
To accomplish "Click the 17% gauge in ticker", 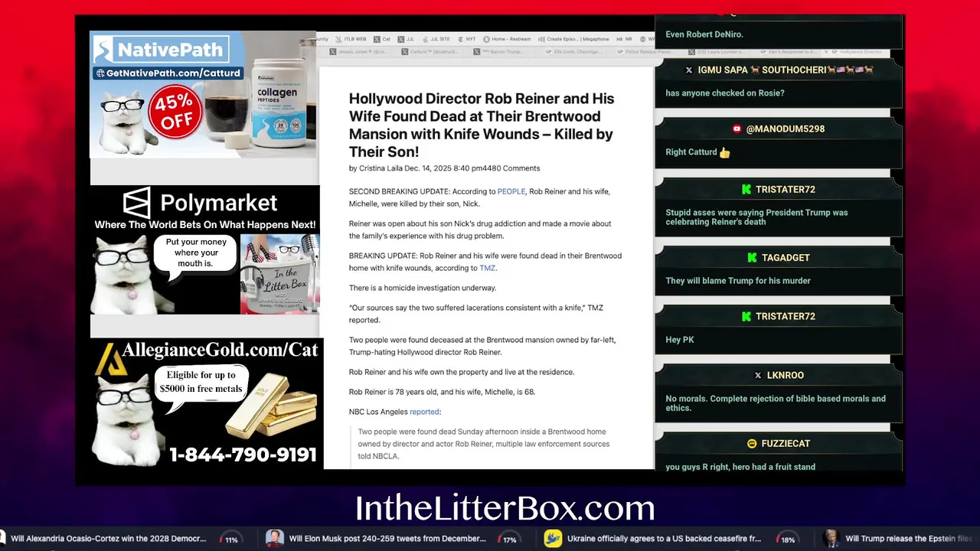I will (x=509, y=540).
